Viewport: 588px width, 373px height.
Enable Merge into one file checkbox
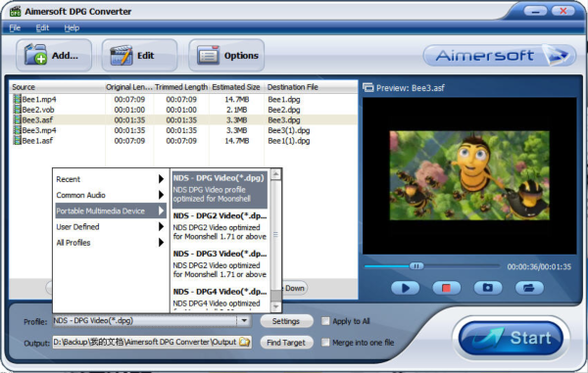click(x=325, y=343)
